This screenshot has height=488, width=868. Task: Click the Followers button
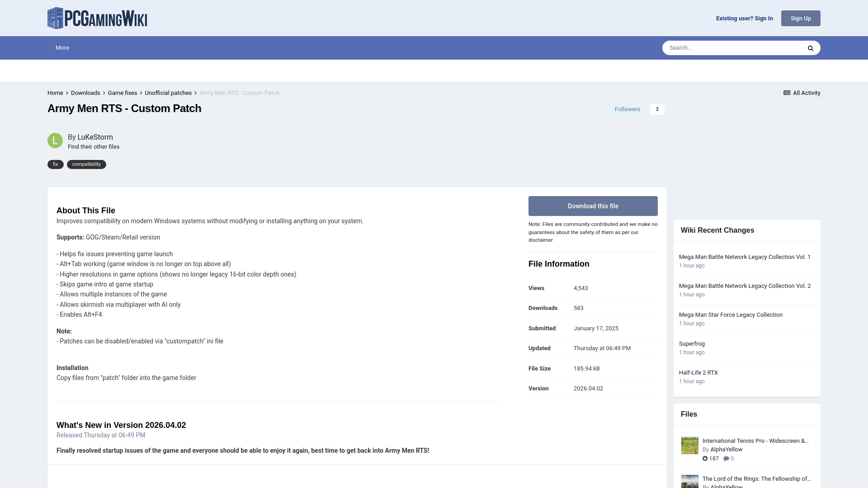pos(627,109)
